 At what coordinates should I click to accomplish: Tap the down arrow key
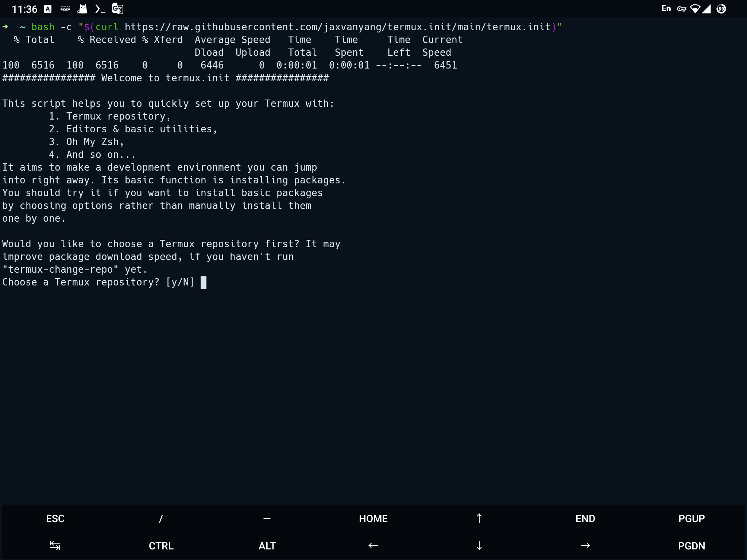pos(479,545)
